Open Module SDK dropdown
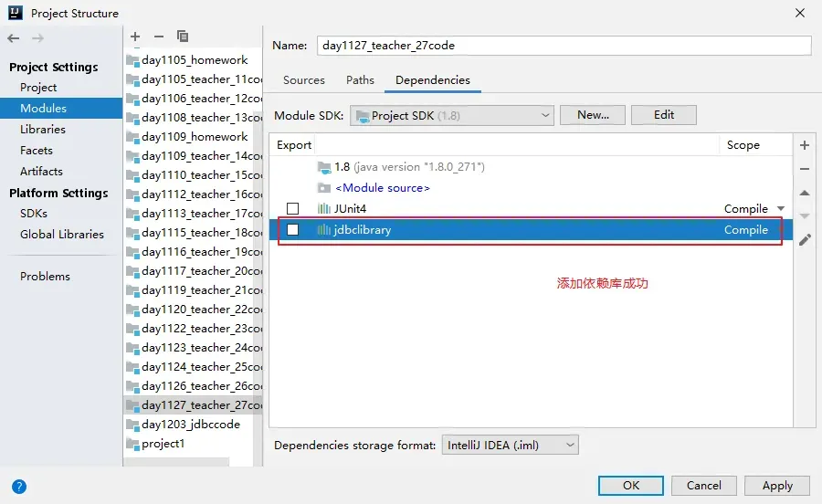Screen dimensions: 822x504 point(453,115)
